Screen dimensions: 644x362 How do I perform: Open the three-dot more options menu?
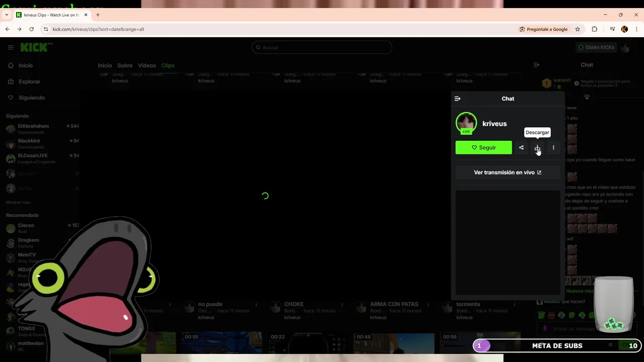(x=553, y=148)
